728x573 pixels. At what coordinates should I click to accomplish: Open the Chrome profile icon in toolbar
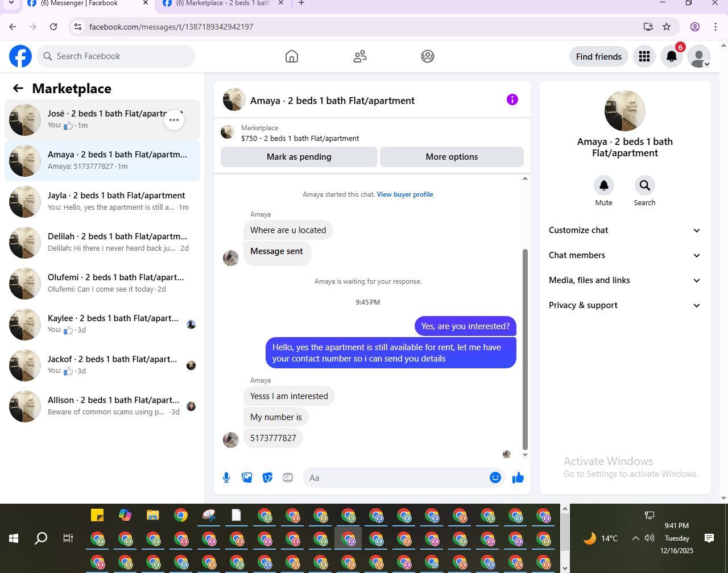coord(695,27)
